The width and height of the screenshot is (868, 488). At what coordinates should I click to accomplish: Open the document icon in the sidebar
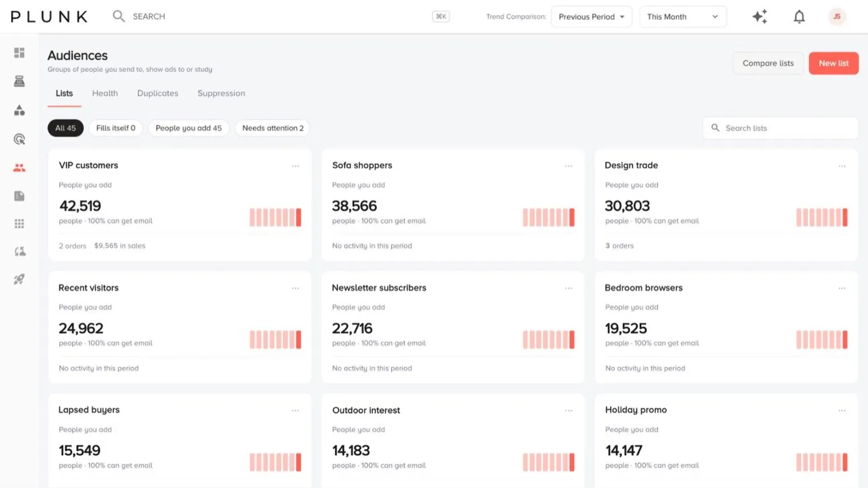click(19, 196)
